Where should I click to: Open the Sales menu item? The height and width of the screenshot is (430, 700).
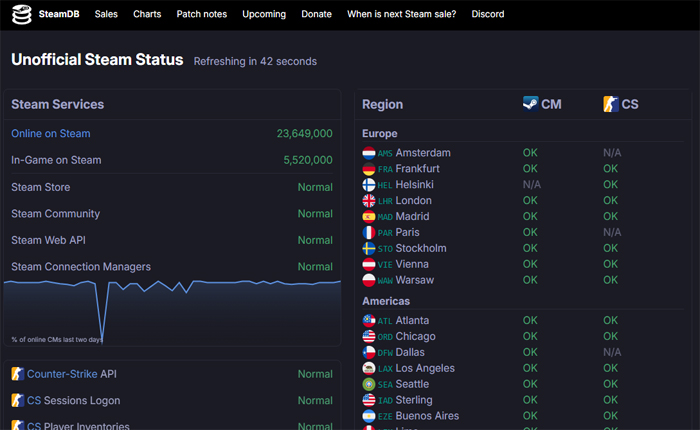[x=106, y=14]
